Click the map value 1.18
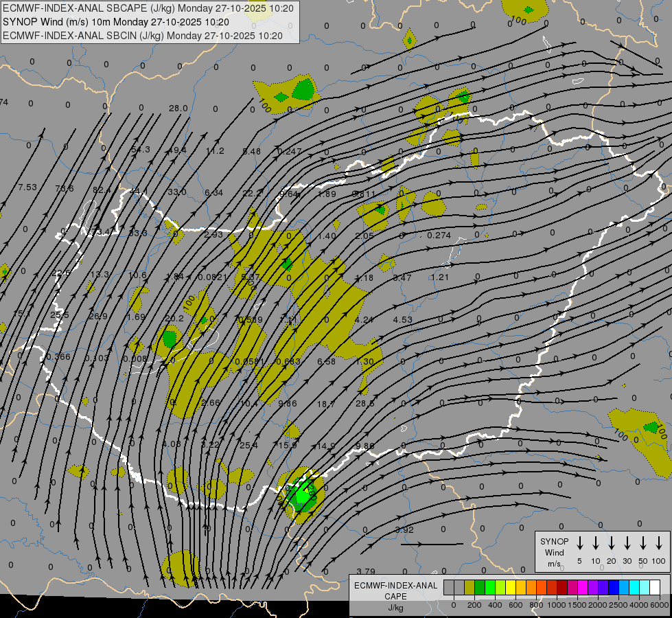This screenshot has width=672, height=618. pos(364,278)
